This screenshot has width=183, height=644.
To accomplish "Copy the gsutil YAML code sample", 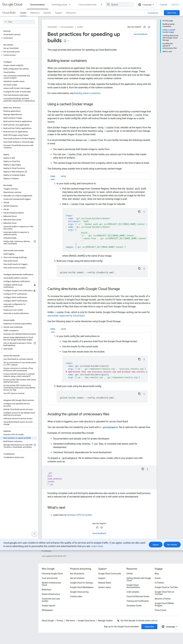I will [139, 359].
